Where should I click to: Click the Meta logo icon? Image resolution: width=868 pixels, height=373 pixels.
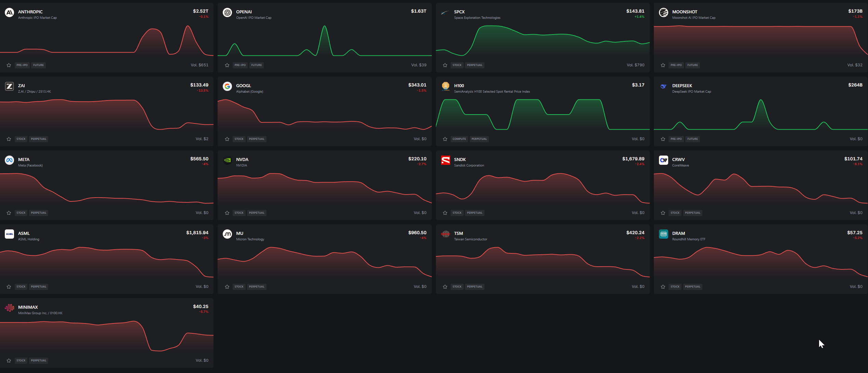(9, 160)
